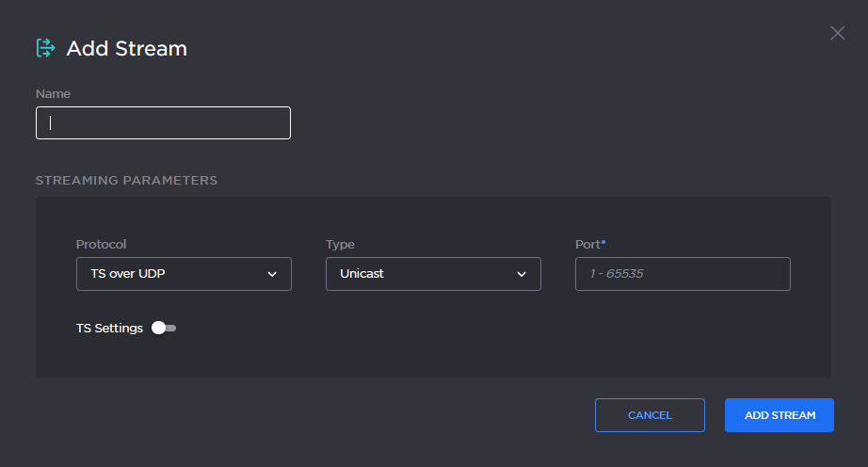Click the Protocol field label
The image size is (868, 467).
coord(101,244)
